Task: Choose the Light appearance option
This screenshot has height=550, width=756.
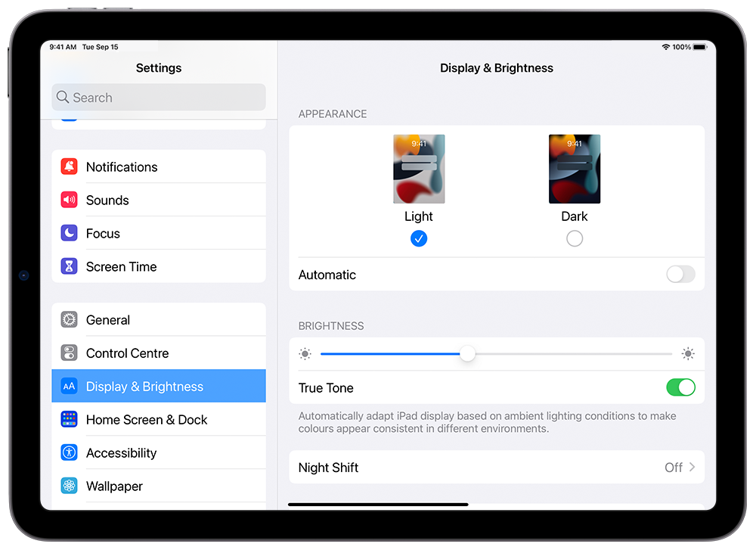Action: pos(419,238)
